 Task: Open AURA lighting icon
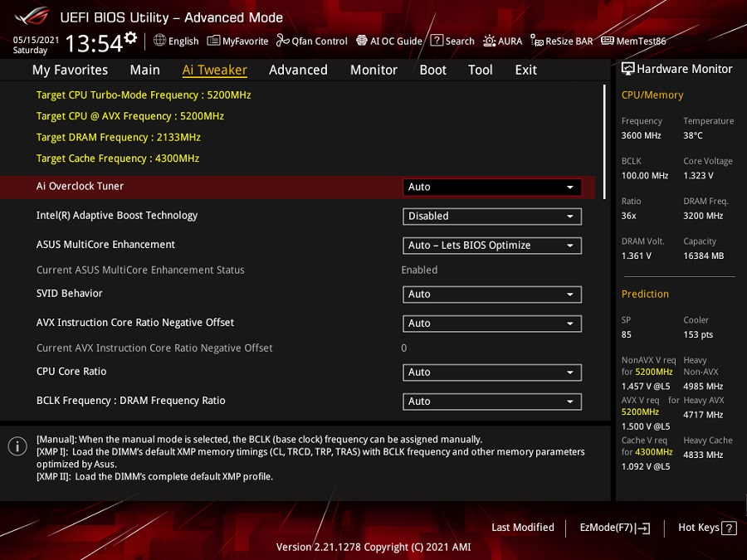pos(489,41)
